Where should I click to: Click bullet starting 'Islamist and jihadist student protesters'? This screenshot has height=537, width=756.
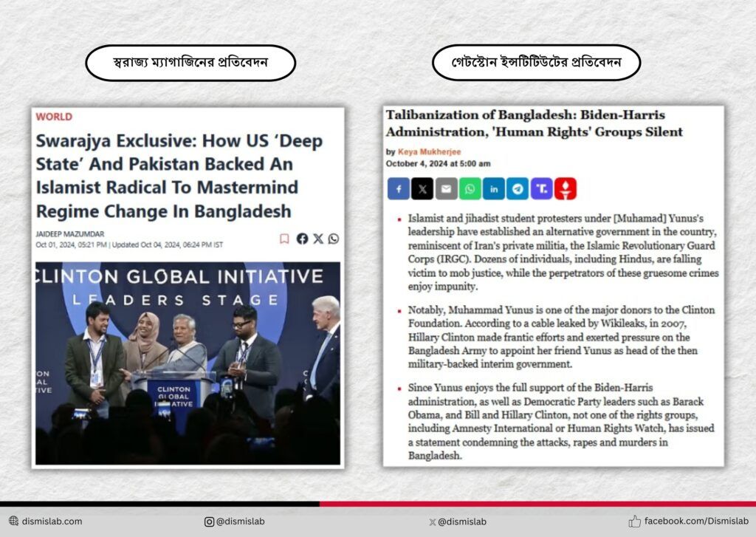pyautogui.click(x=563, y=253)
